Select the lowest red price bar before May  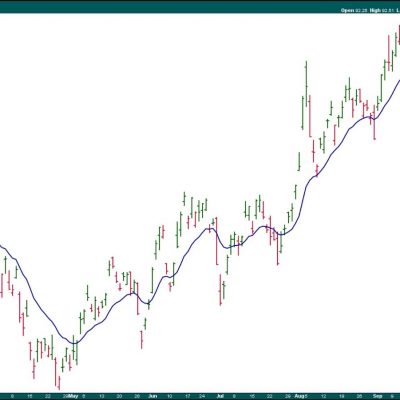click(59, 383)
